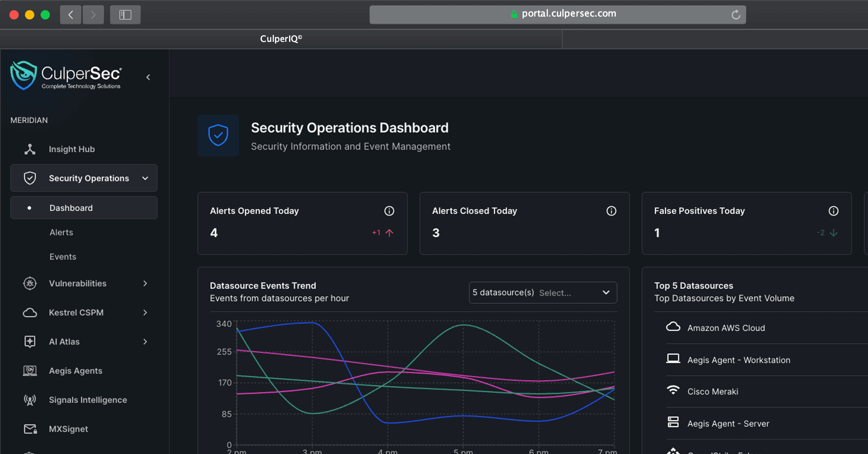Click the red up arrow trend indicator

[x=389, y=233]
